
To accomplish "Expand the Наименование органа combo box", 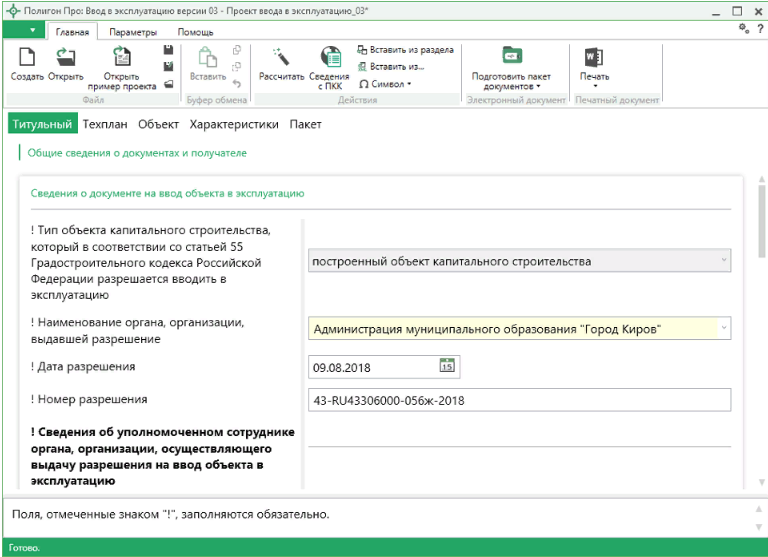I will click(x=724, y=328).
